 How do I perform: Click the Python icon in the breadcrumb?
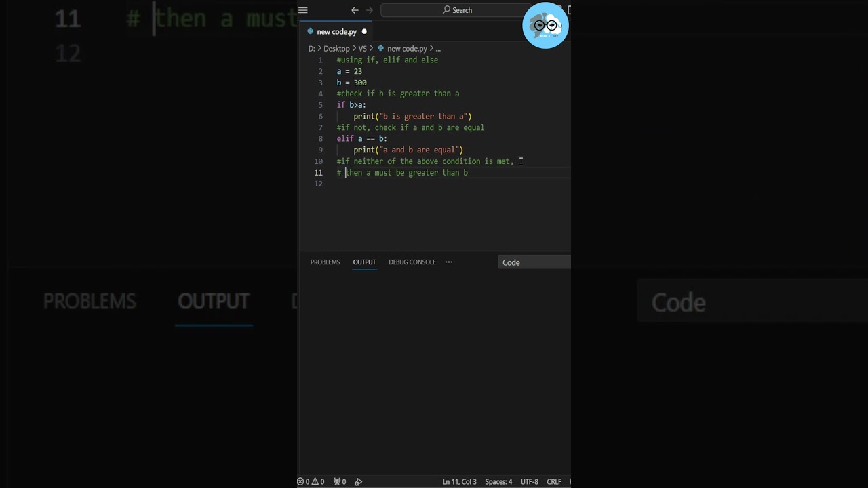click(381, 49)
